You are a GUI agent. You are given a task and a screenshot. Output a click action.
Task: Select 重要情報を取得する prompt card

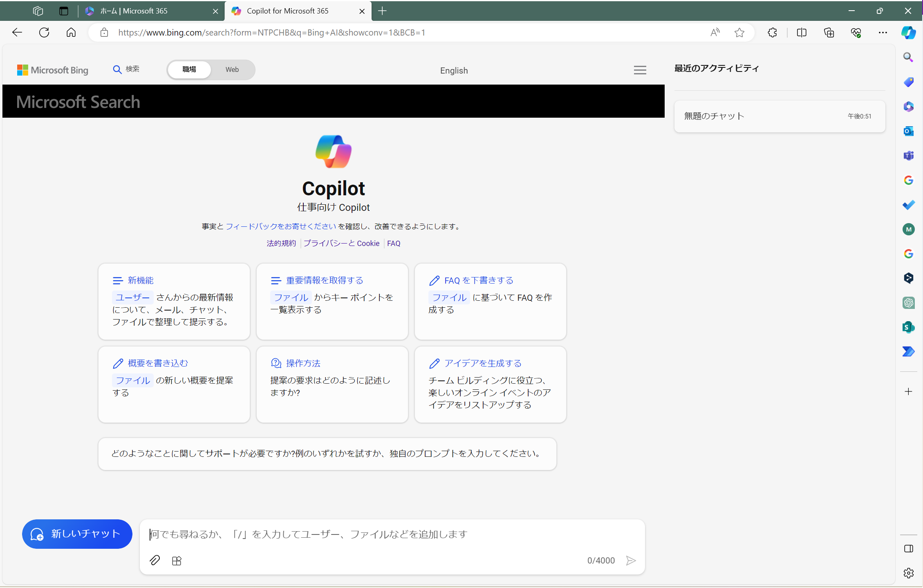coord(332,302)
